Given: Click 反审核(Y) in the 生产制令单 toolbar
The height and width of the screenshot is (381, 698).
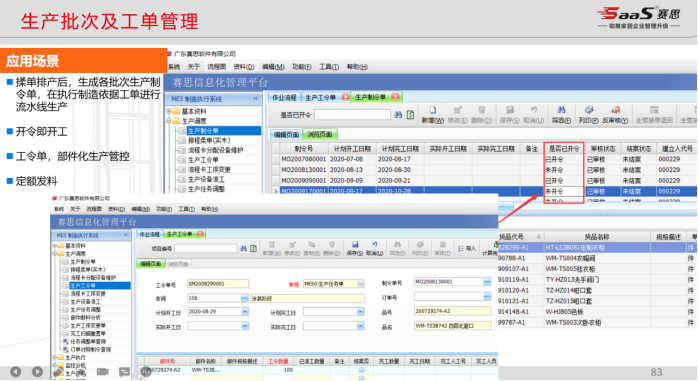Looking at the screenshot, I should point(615,115).
